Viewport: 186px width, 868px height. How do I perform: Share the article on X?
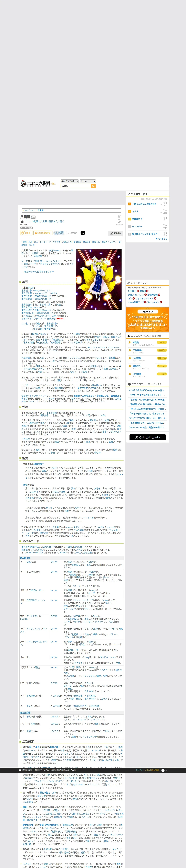(83, 233)
